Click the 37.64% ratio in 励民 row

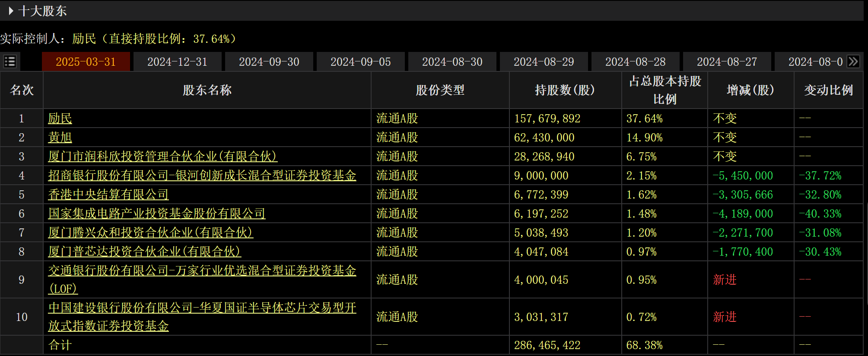(645, 119)
